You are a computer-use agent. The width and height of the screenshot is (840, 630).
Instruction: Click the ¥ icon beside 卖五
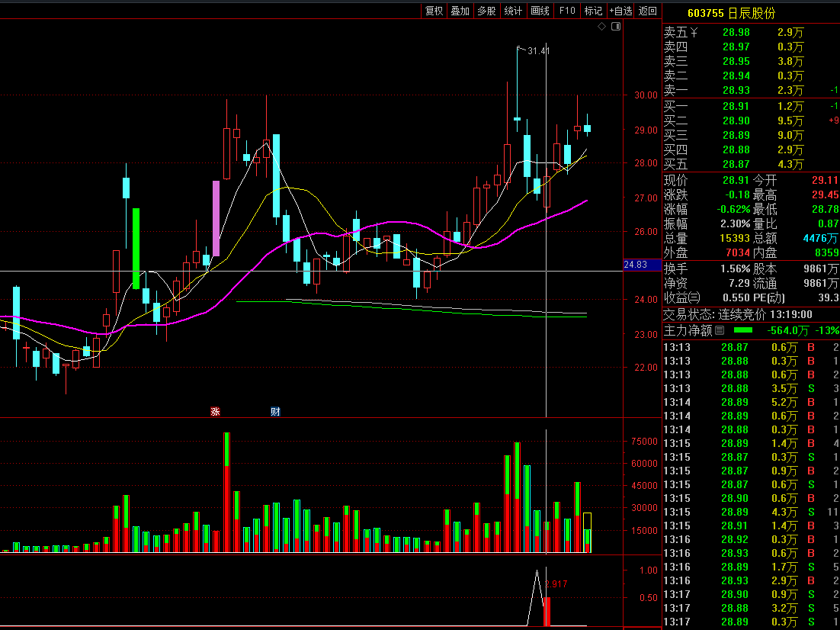coord(694,33)
